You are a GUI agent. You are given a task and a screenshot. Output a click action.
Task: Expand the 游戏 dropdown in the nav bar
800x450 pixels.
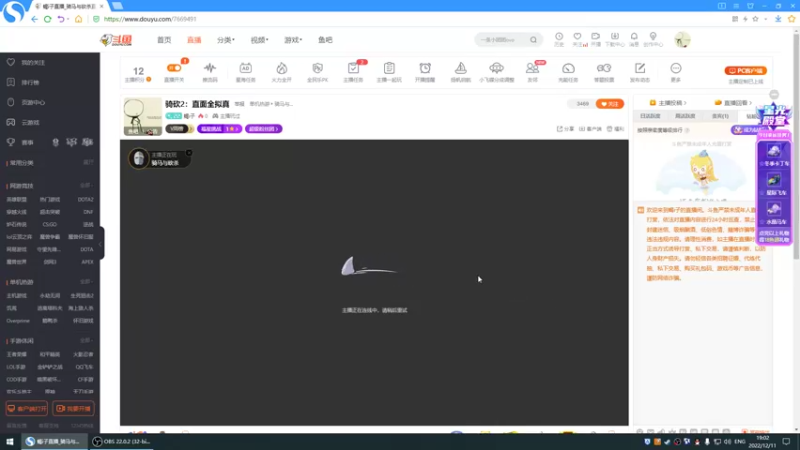pyautogui.click(x=293, y=40)
